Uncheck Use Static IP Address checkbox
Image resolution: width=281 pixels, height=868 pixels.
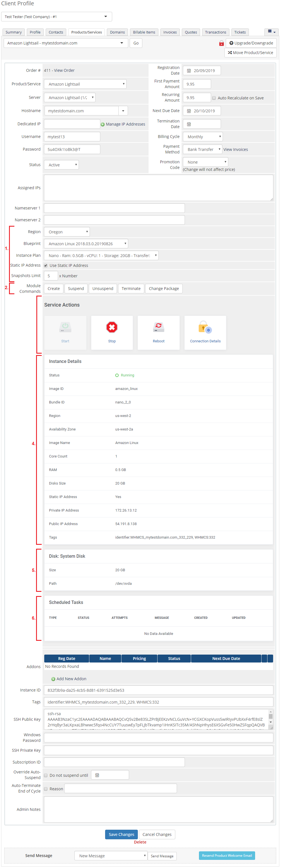(x=46, y=265)
